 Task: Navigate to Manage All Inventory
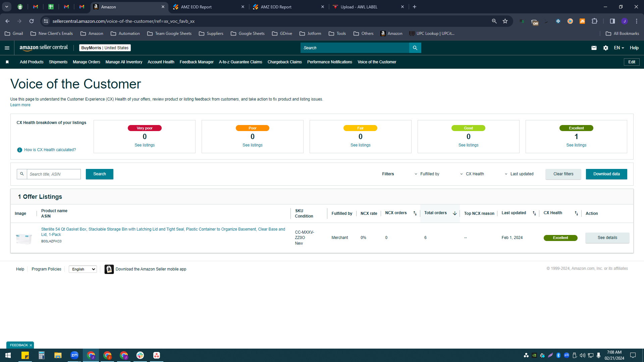coord(124,62)
